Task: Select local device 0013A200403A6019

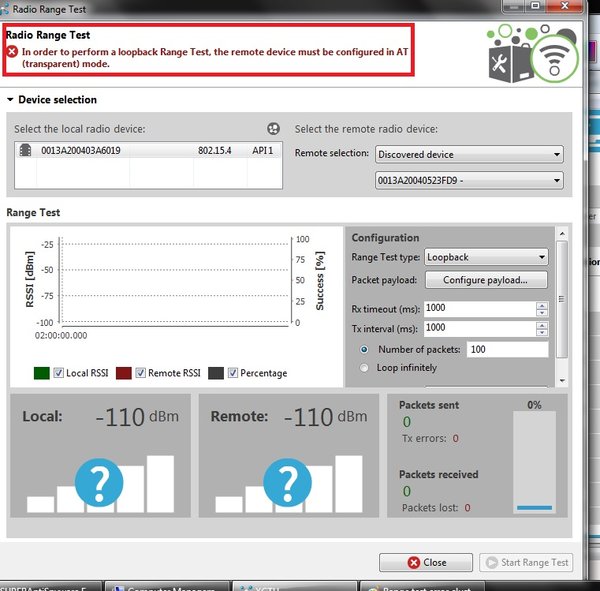Action: coord(148,150)
